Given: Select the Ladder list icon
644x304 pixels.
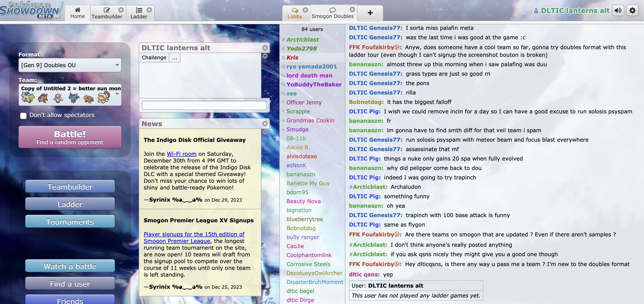Looking at the screenshot, I should click(139, 10).
